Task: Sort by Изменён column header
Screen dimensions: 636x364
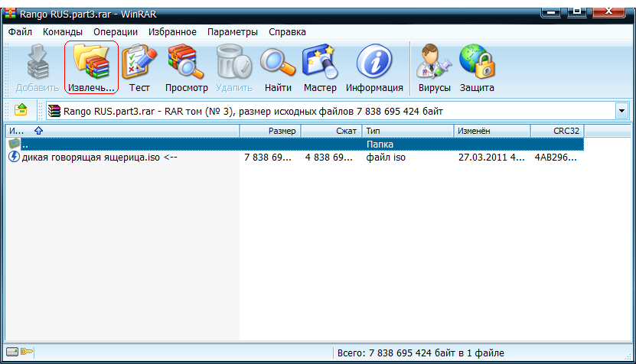Action: [492, 131]
